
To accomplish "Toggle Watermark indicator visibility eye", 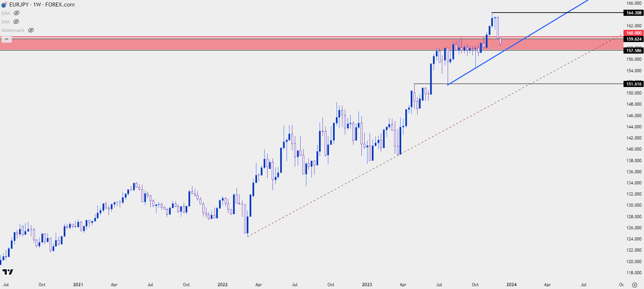I will [x=31, y=31].
